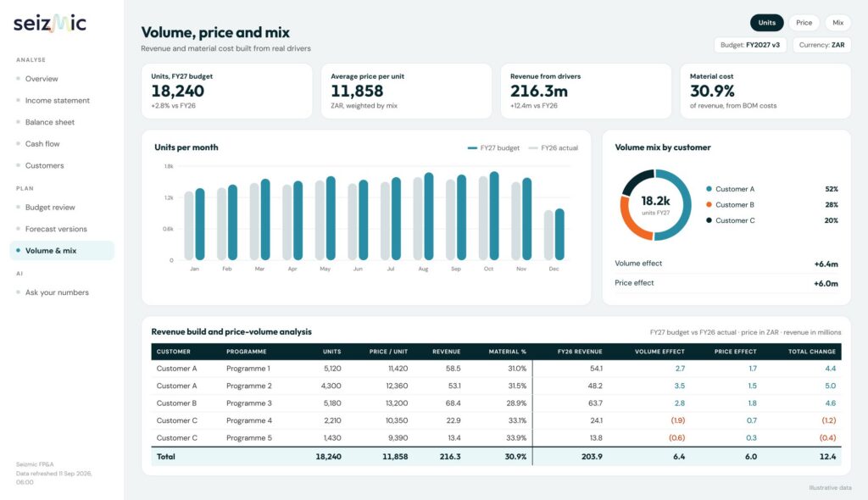Select the Programme 2 row label

(248, 386)
